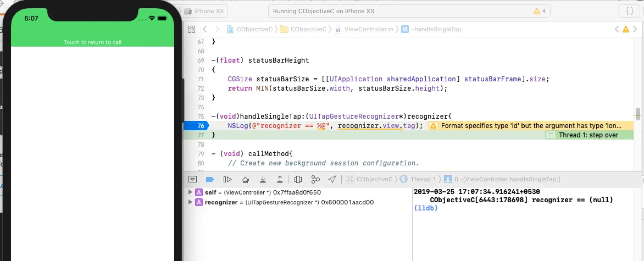Click the console timestamp 2019-03-25 line
The image size is (644, 261).
coord(476,192)
